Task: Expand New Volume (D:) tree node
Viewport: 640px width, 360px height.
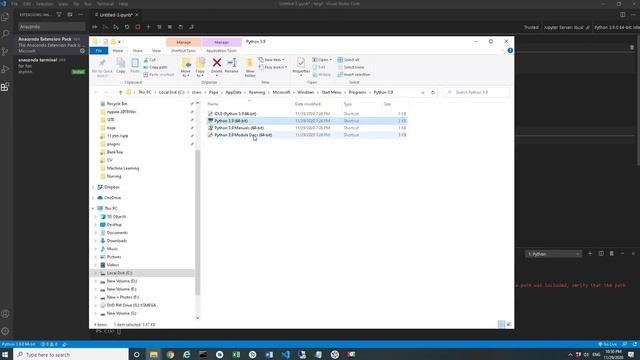Action: pos(96,281)
